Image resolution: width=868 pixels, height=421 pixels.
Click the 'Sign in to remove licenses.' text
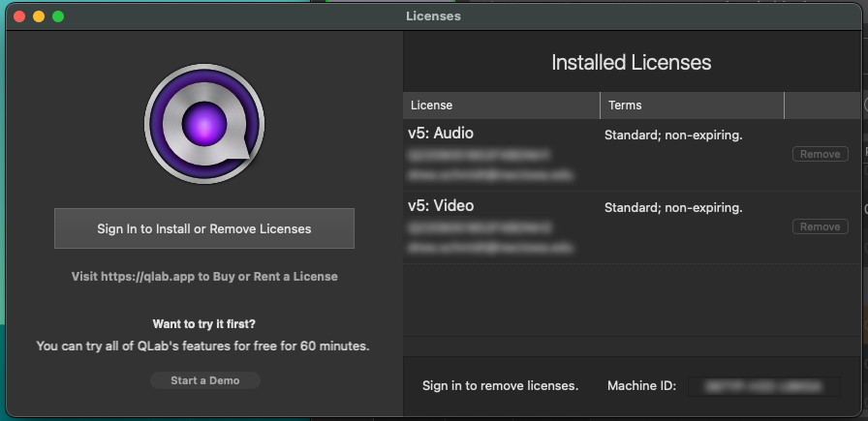[x=501, y=386]
